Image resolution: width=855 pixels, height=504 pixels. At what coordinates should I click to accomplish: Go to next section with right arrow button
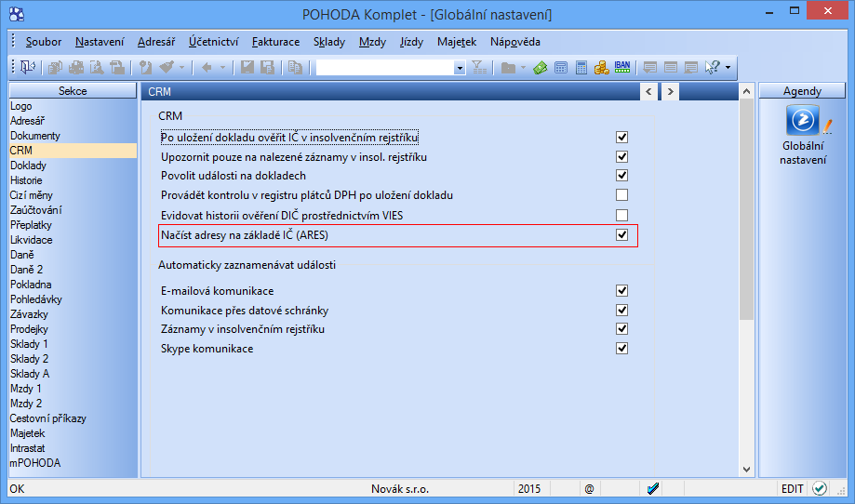tap(670, 91)
